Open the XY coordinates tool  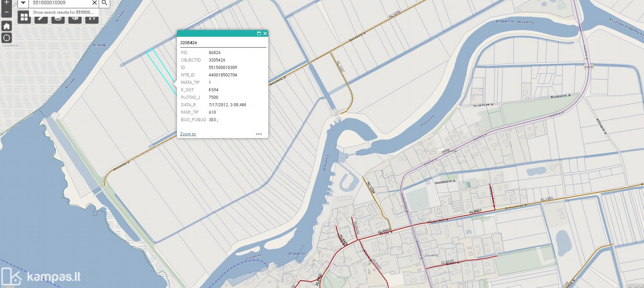click(x=92, y=19)
